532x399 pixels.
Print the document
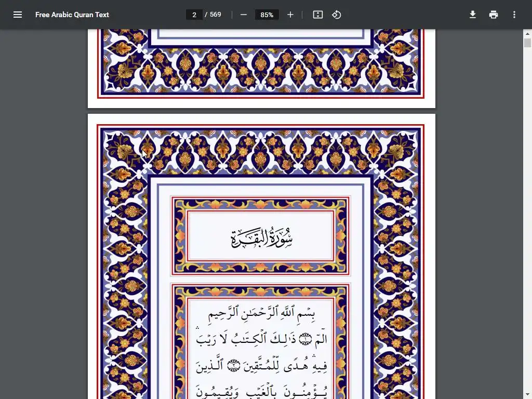coord(494,15)
